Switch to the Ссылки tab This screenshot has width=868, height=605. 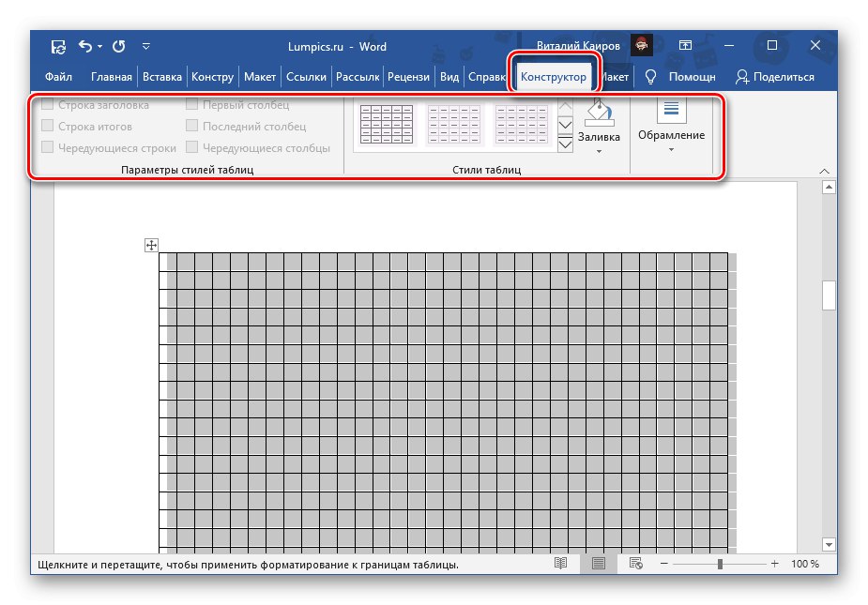306,77
